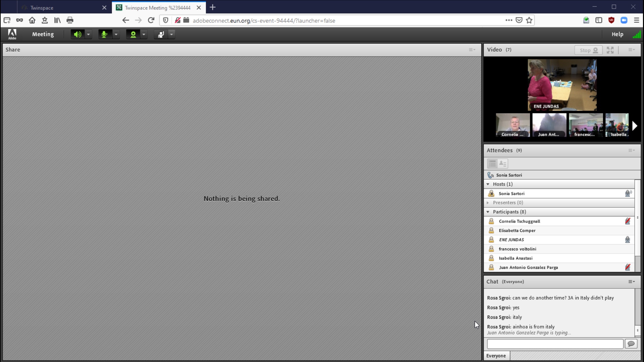644x362 pixels.
Task: Collapse the Hosts (1) group
Action: [488, 184]
